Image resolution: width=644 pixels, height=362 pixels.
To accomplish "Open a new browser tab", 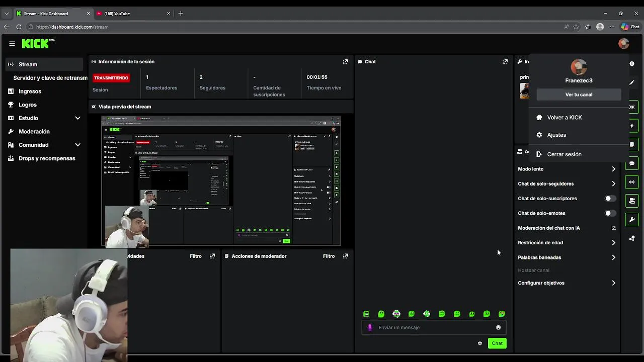I will click(181, 14).
